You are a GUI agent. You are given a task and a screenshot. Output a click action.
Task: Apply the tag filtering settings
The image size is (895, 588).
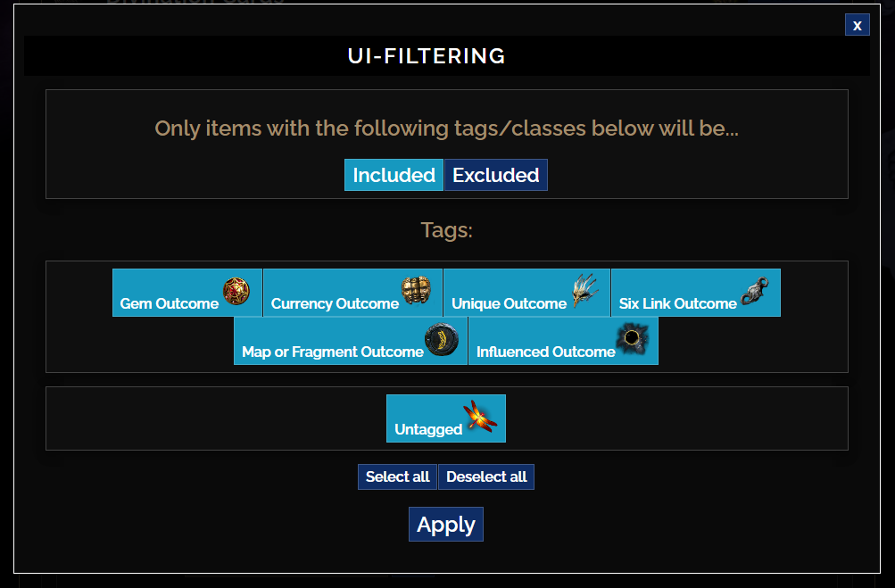coord(445,524)
